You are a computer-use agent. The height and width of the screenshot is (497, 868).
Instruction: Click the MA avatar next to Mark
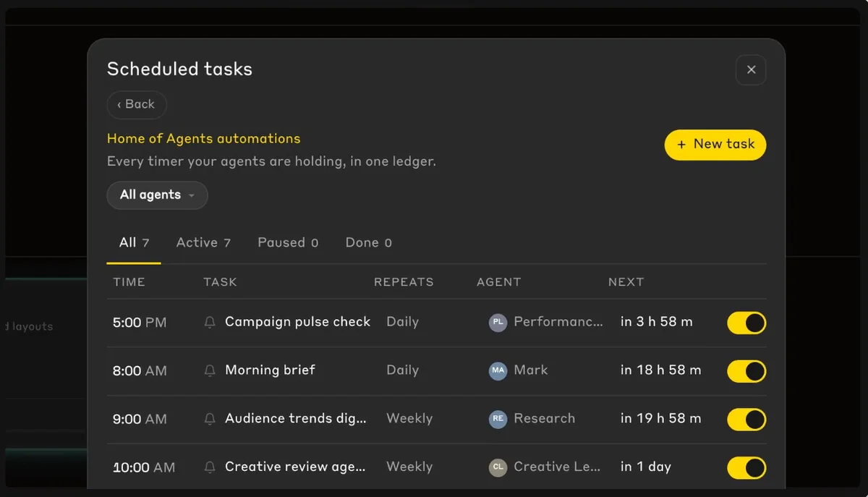[498, 371]
